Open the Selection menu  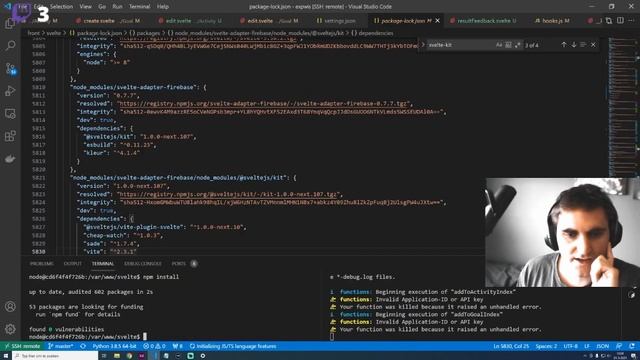click(61, 7)
